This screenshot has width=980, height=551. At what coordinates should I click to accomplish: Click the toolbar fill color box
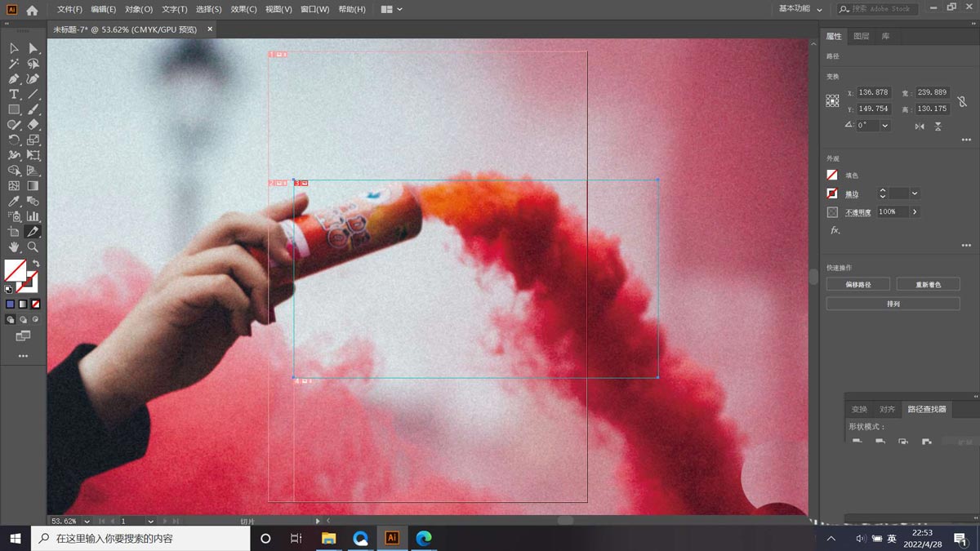pos(14,270)
